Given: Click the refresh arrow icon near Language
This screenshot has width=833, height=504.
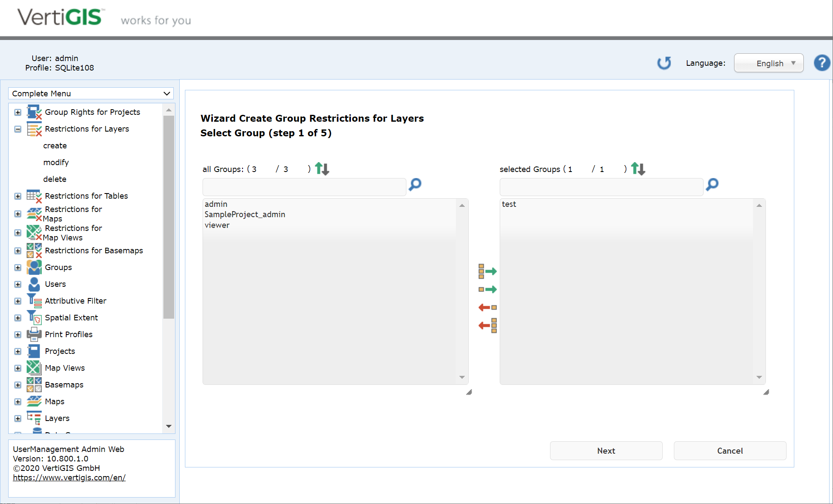Looking at the screenshot, I should [x=664, y=63].
